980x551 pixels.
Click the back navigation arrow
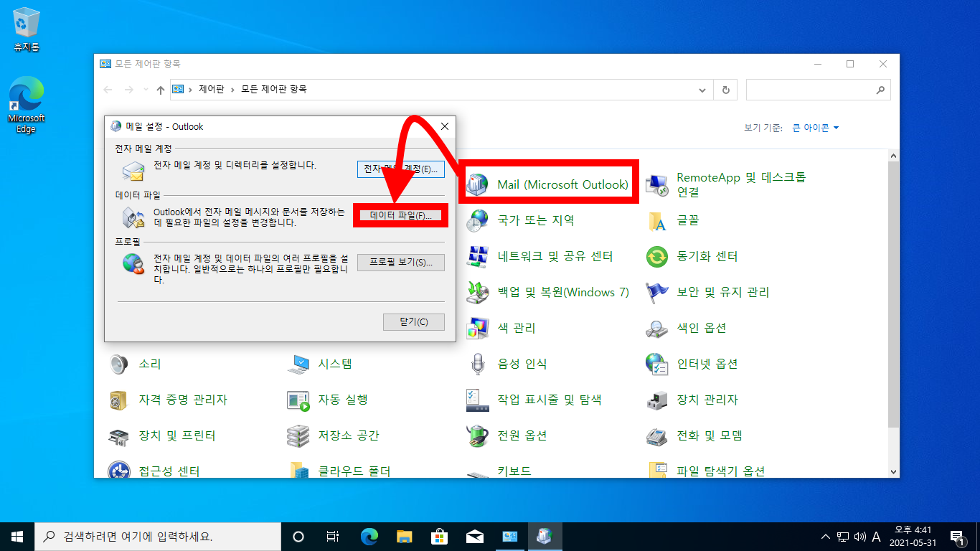pyautogui.click(x=108, y=90)
